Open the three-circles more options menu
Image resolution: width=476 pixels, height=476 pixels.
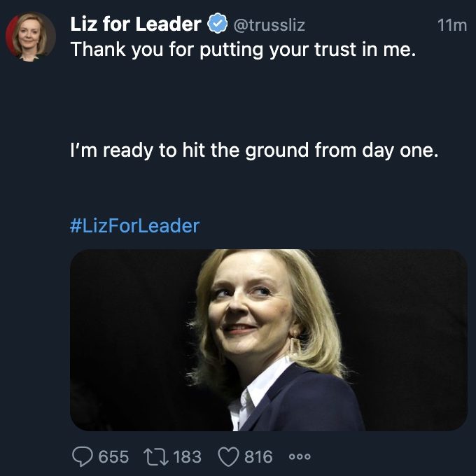300,457
